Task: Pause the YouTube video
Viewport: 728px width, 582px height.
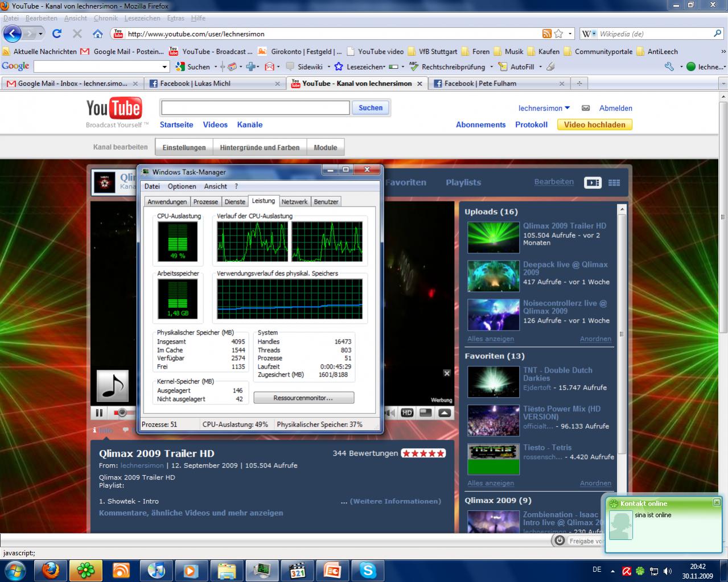Action: [x=99, y=413]
